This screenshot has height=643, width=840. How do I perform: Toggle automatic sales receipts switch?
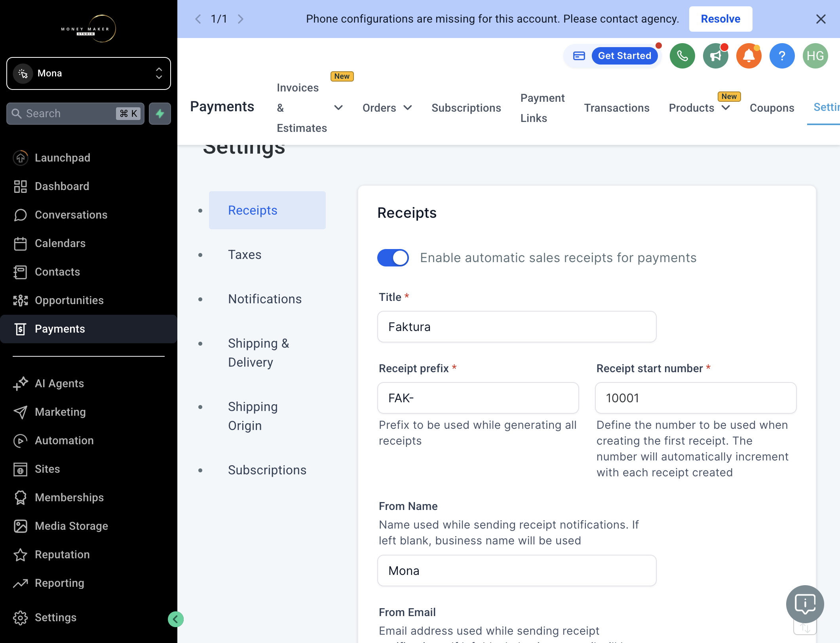coord(393,258)
